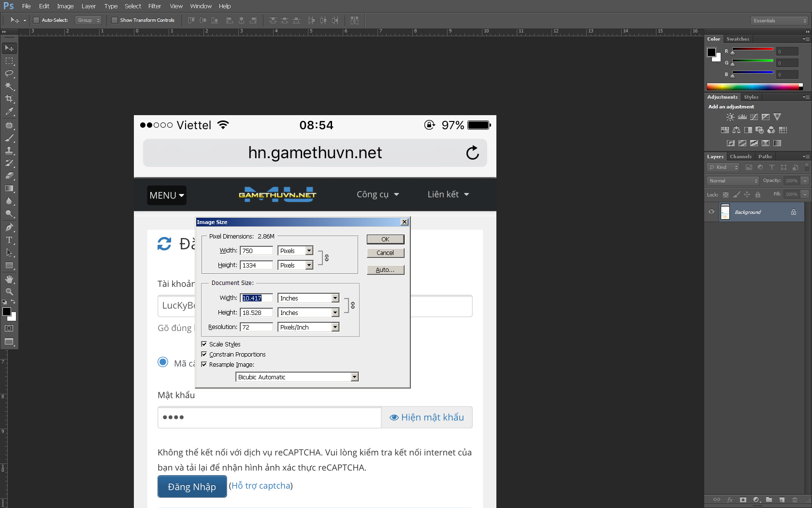
Task: Open Auto-Select Group dropdown
Action: (88, 20)
